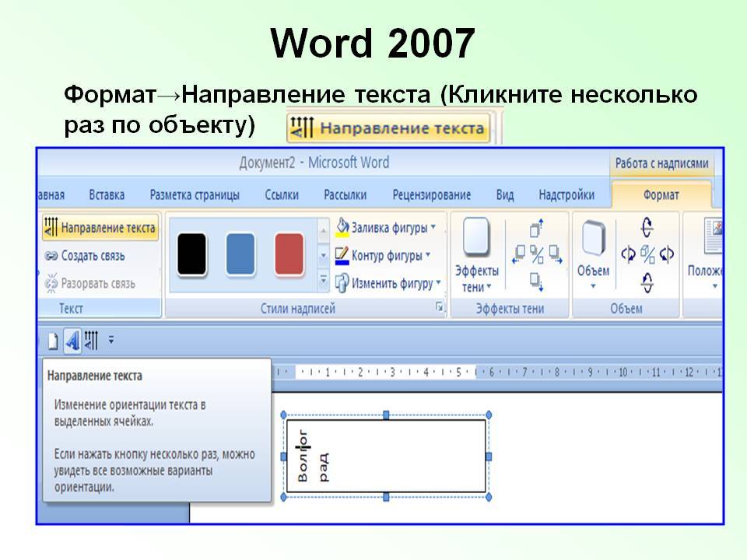Click inside the text box with Волгоград
The image size is (747, 560).
click(x=386, y=457)
